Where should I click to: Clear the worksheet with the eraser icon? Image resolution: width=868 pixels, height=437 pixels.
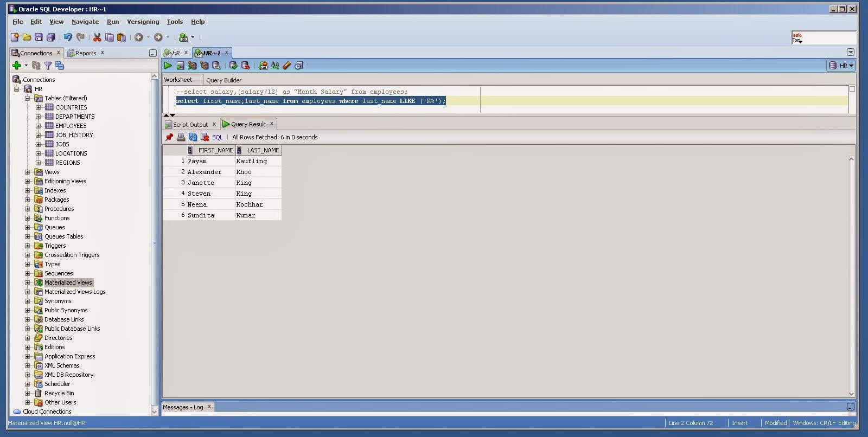[286, 66]
